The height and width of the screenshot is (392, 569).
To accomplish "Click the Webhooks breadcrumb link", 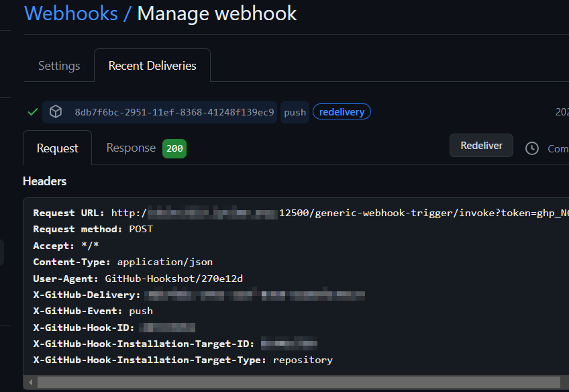I will pos(71,13).
